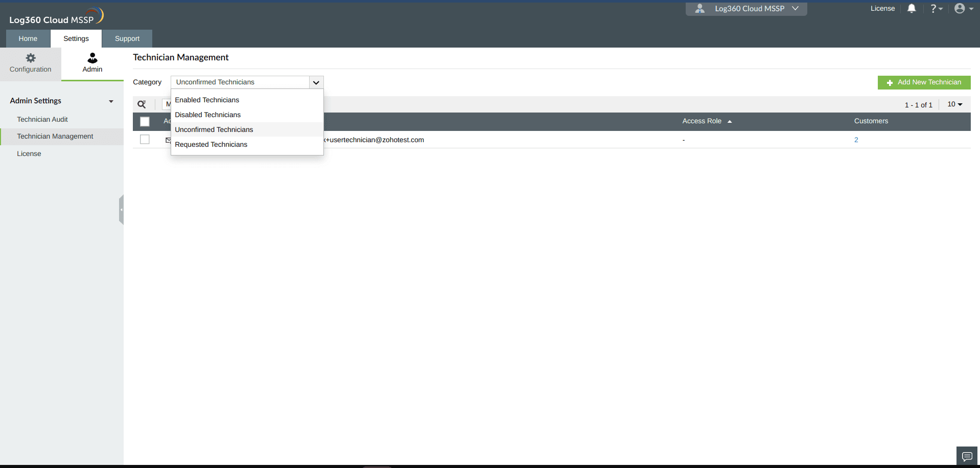Open the chat support icon

pyautogui.click(x=967, y=456)
